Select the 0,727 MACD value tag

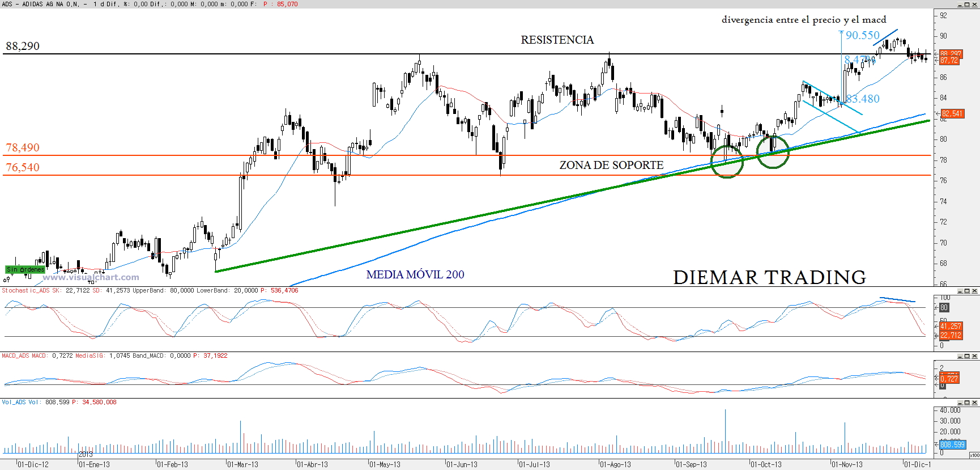(949, 379)
